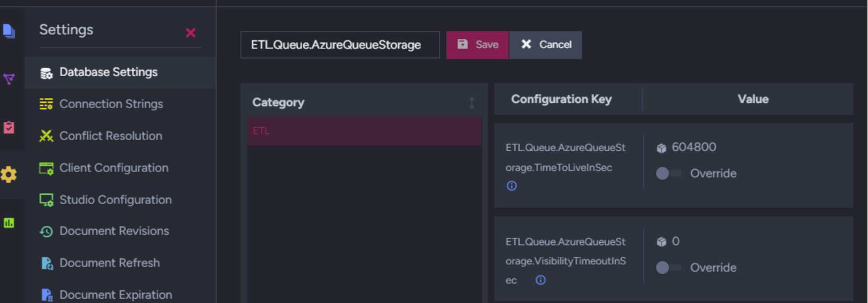The height and width of the screenshot is (303, 868).
Task: Click the 0 value for VisibilityTimeoutInSec
Action: pos(675,241)
